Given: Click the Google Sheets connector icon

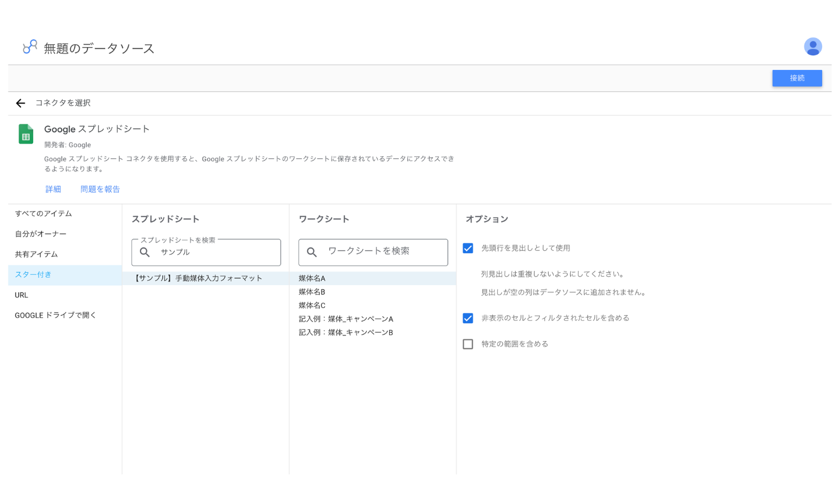Looking at the screenshot, I should 26,134.
